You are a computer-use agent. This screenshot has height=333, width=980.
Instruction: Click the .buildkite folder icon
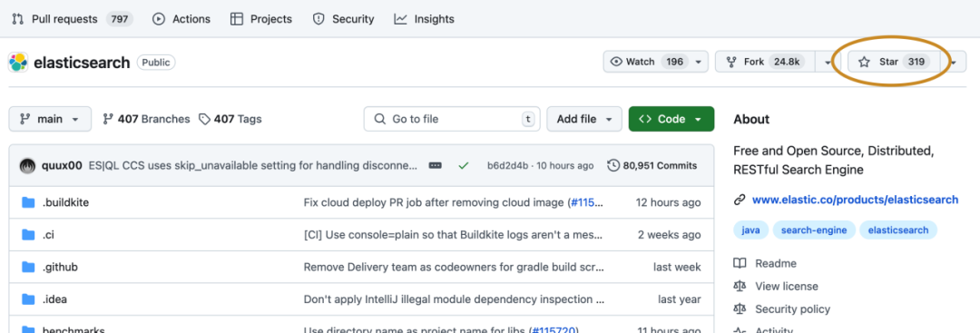[x=28, y=202]
